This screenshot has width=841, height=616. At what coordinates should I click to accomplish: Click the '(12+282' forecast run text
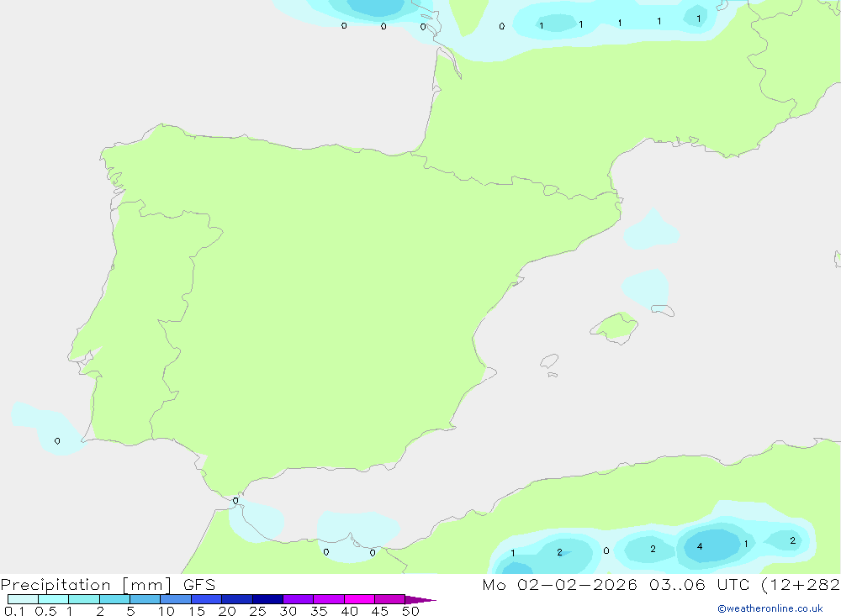pos(801,585)
